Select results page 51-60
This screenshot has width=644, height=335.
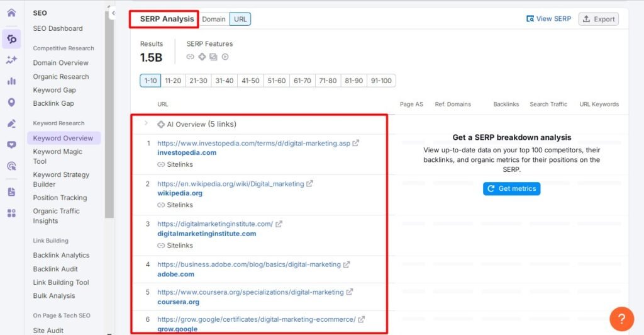[277, 81]
